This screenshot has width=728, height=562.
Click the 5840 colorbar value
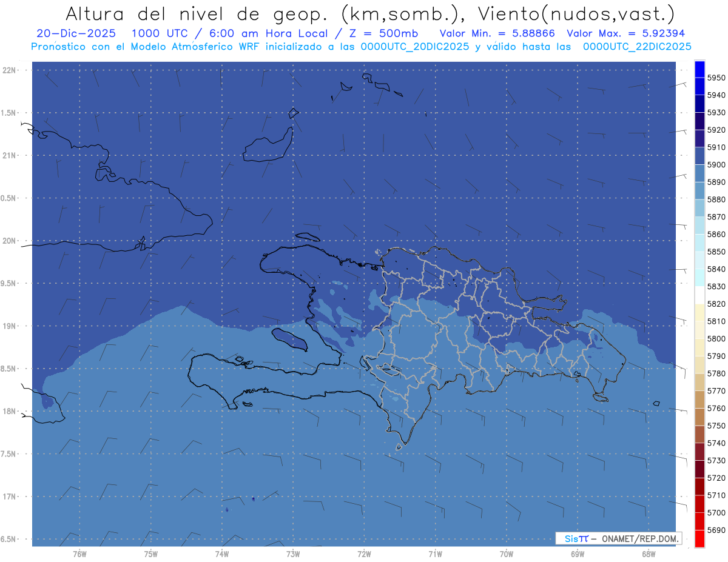(x=716, y=269)
